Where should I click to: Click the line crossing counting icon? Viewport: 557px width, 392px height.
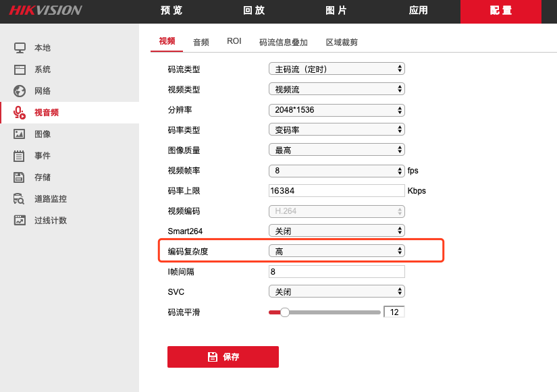(x=20, y=221)
